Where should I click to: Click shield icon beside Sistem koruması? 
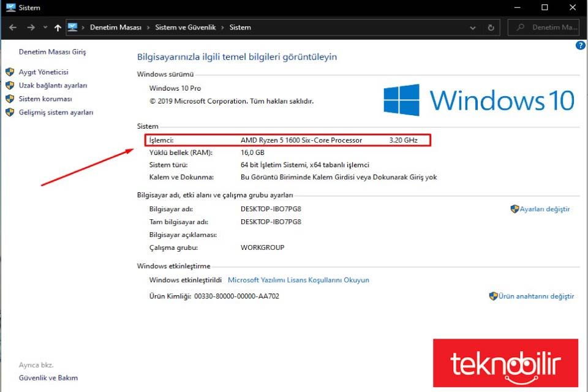tap(10, 99)
